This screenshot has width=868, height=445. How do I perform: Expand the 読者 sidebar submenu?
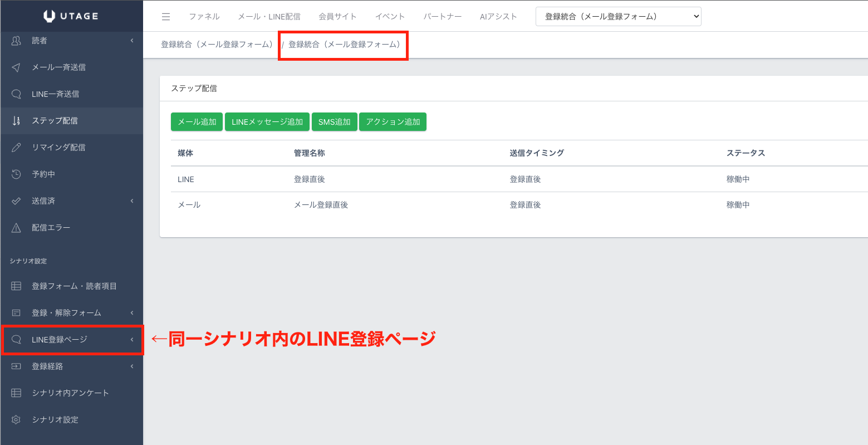(x=132, y=41)
